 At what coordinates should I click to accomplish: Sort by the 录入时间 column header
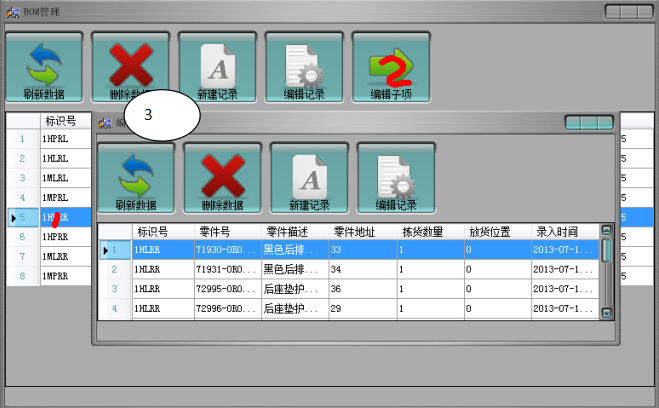point(564,231)
